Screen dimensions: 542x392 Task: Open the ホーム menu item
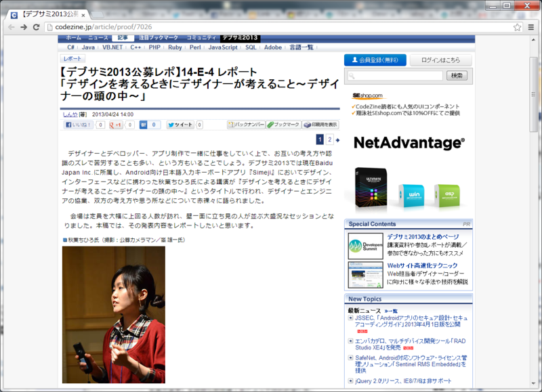(x=74, y=38)
